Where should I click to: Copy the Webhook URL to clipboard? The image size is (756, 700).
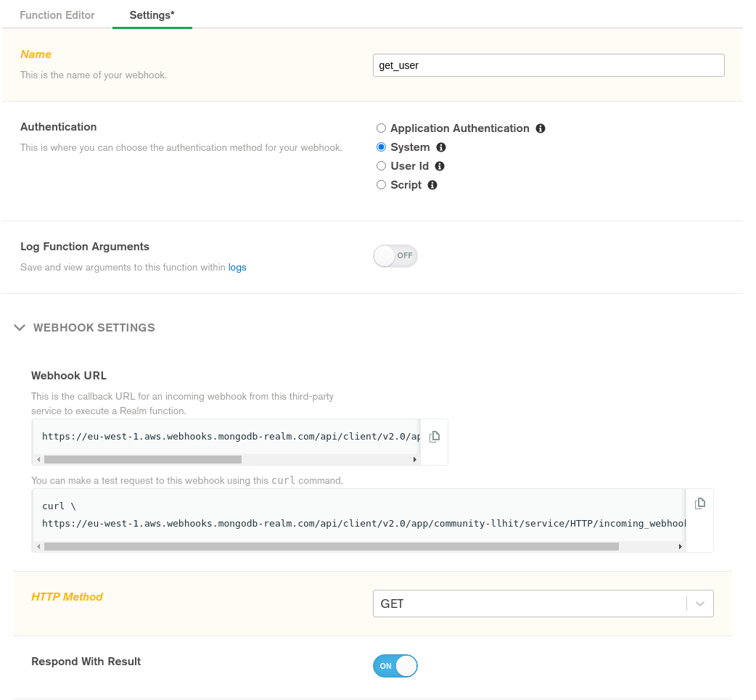point(434,437)
